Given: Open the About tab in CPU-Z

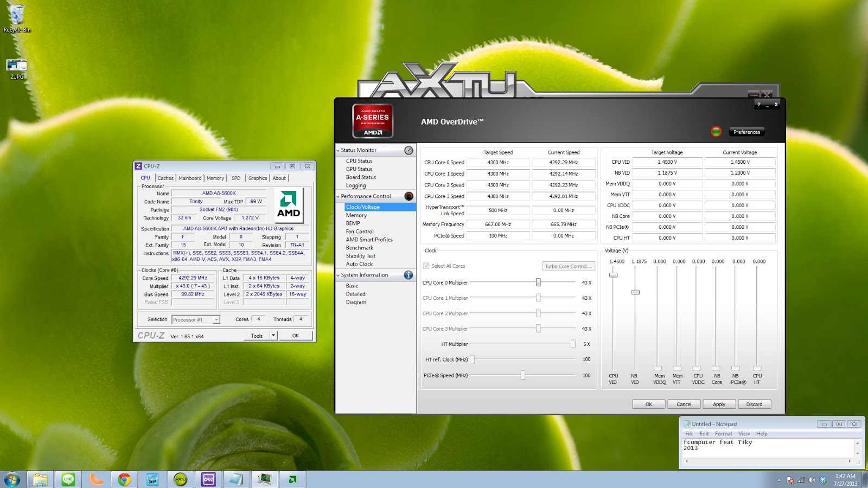Looking at the screenshot, I should (x=279, y=178).
